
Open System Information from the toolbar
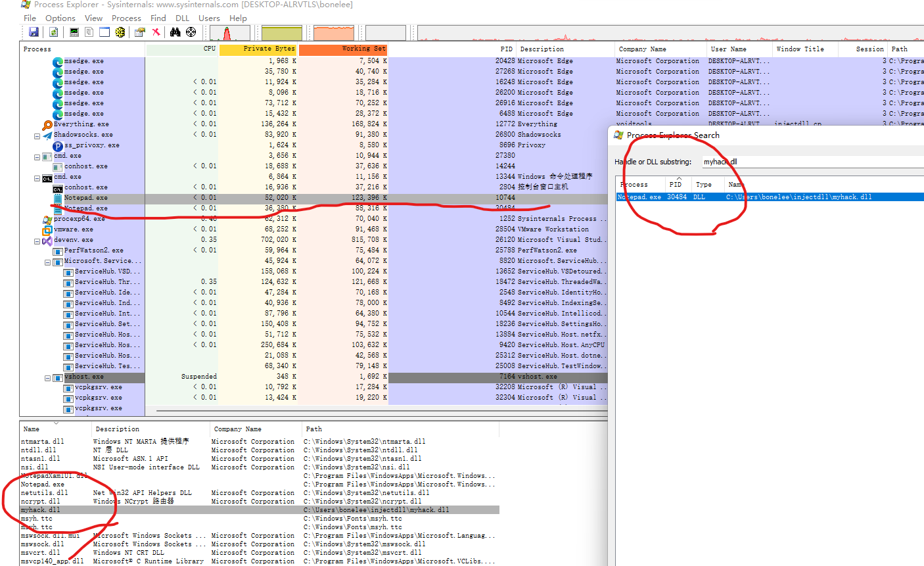pyautogui.click(x=74, y=32)
